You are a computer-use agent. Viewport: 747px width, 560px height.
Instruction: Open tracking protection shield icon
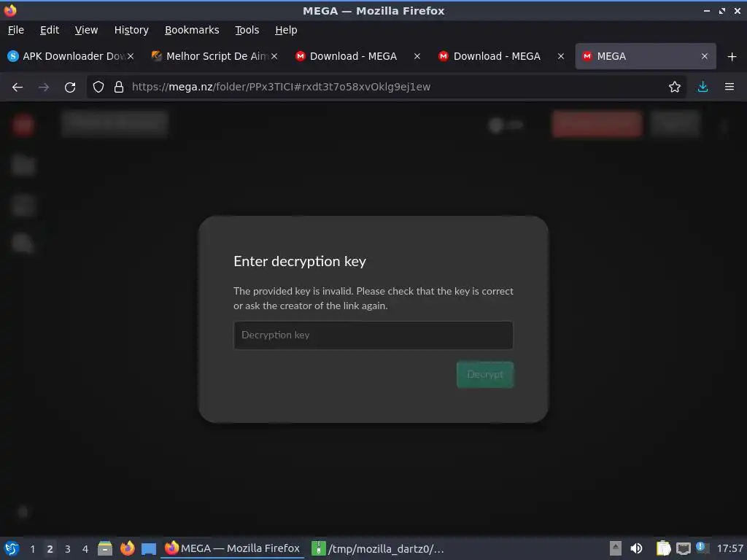[x=98, y=87]
